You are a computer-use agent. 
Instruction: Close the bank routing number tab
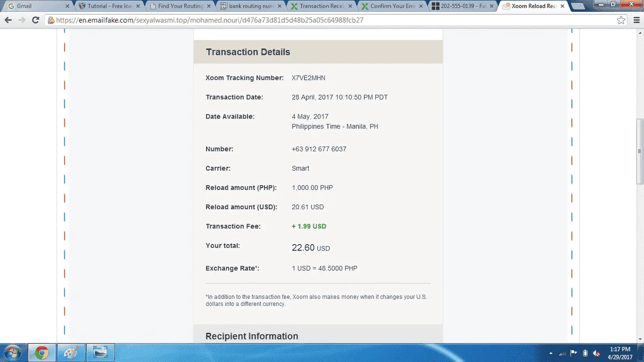[280, 6]
